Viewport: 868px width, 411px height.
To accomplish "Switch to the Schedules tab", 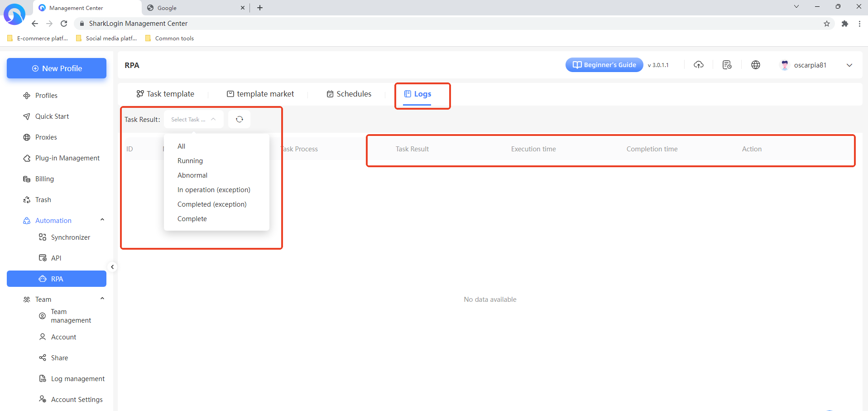I will (349, 94).
